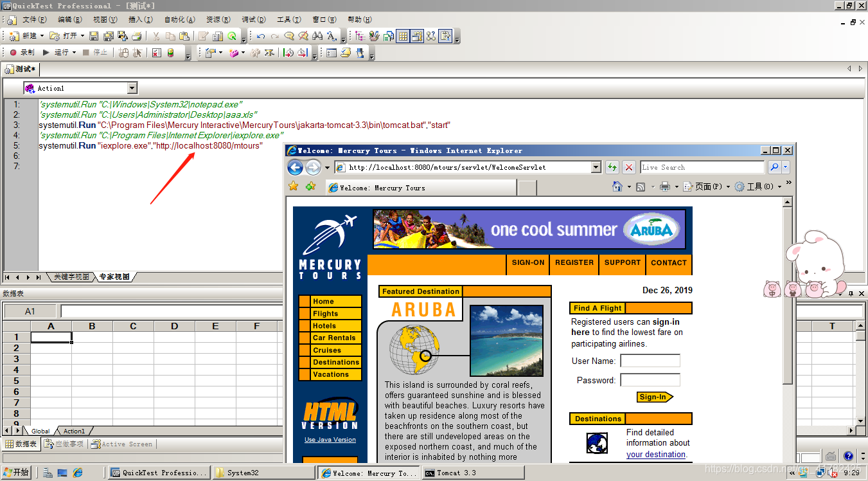Click the Save icon in QuickTest toolbar

[94, 37]
